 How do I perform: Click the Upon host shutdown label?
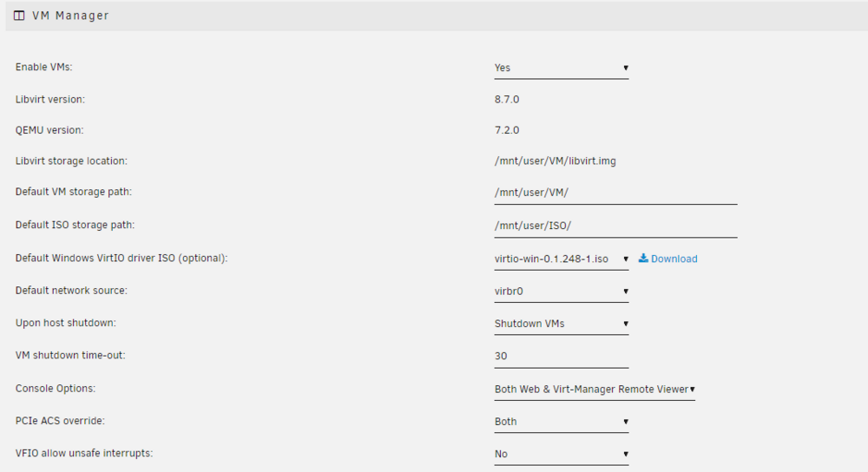65,323
